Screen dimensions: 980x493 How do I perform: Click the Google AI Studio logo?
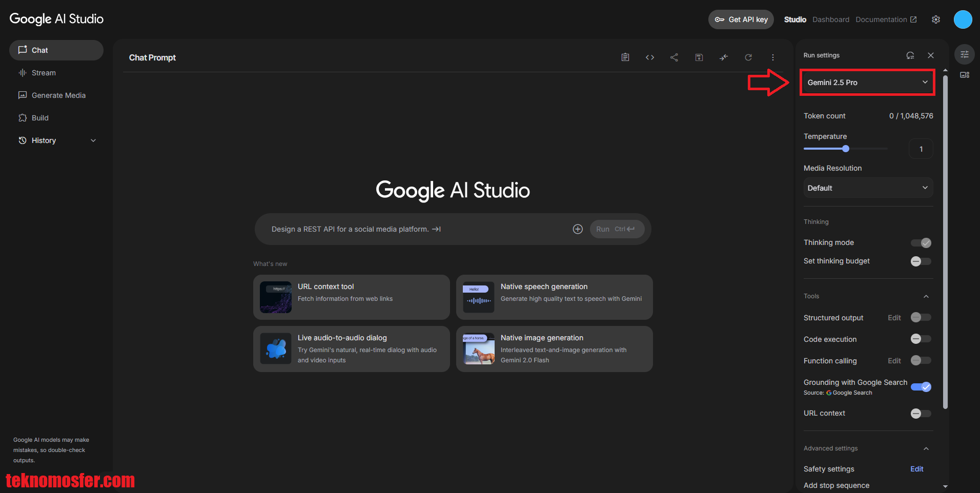[x=56, y=19]
